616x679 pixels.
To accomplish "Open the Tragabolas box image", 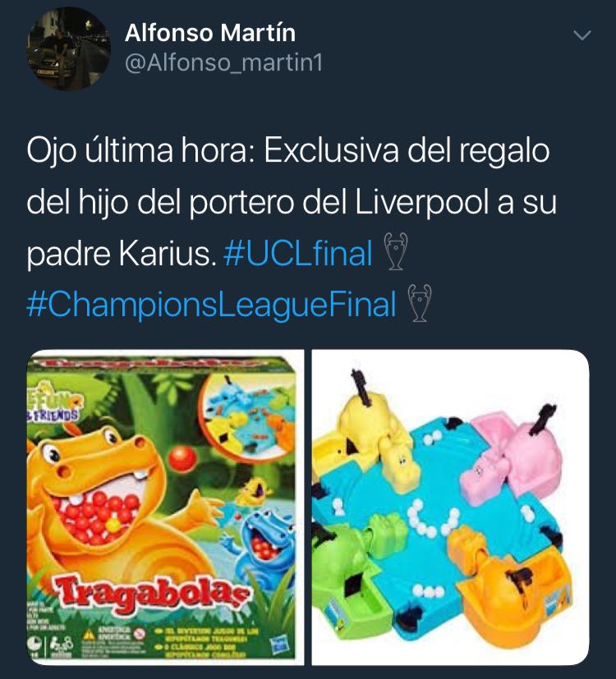I will pyautogui.click(x=165, y=507).
